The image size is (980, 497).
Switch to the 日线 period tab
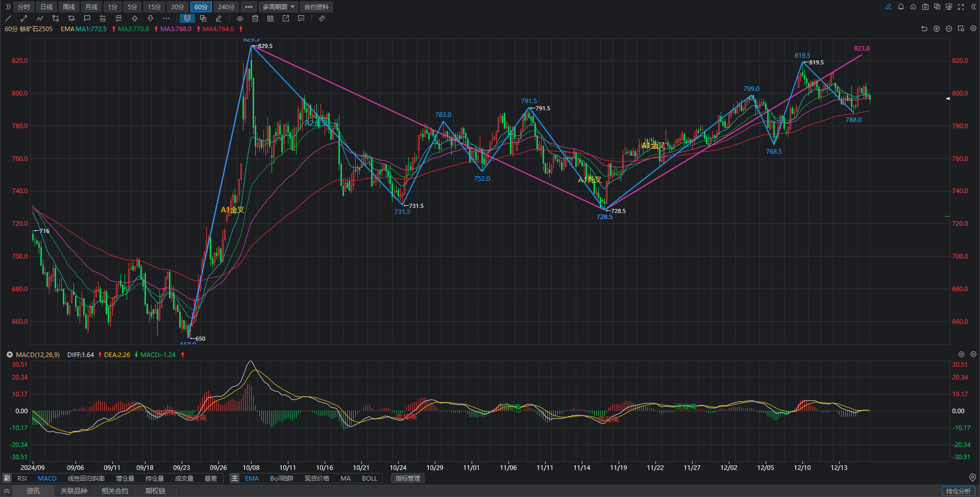[46, 7]
